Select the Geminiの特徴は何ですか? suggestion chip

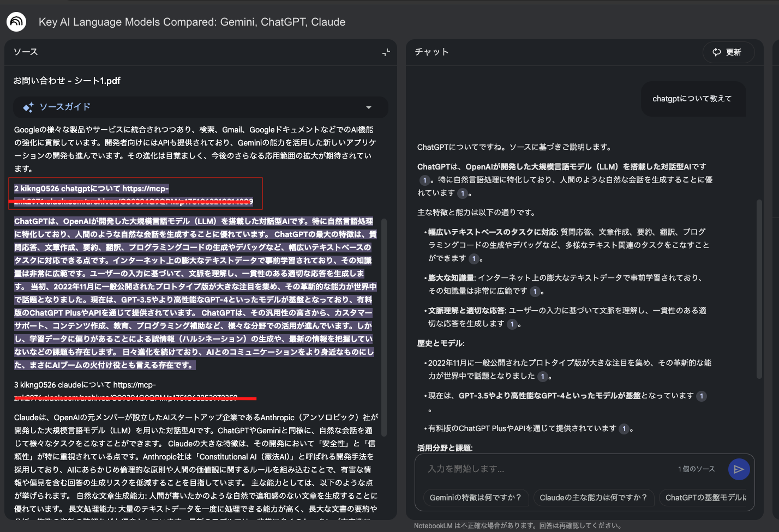point(475,498)
